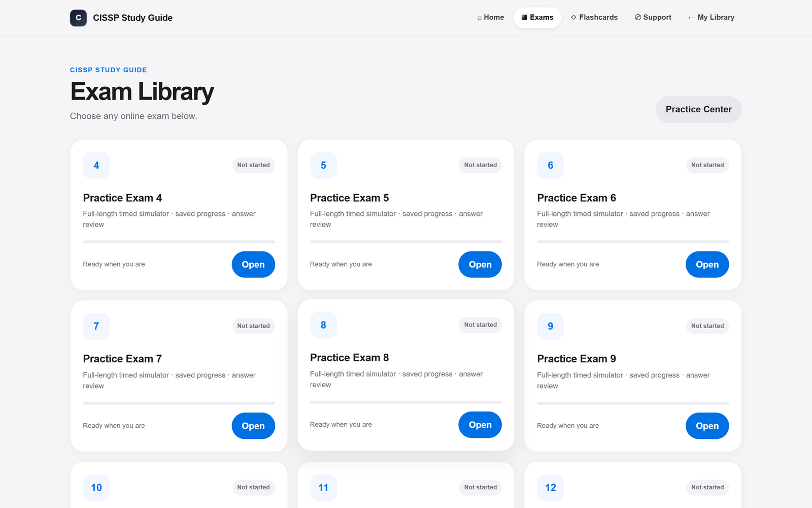Screen dimensions: 812x508
Task: Click Practice Exam 4 progress bar
Action: [x=179, y=242]
